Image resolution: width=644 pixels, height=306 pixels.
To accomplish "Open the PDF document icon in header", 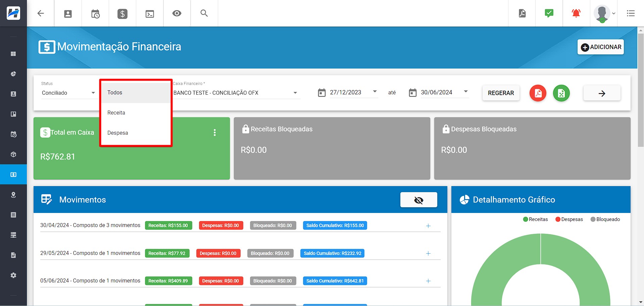I will click(x=522, y=13).
